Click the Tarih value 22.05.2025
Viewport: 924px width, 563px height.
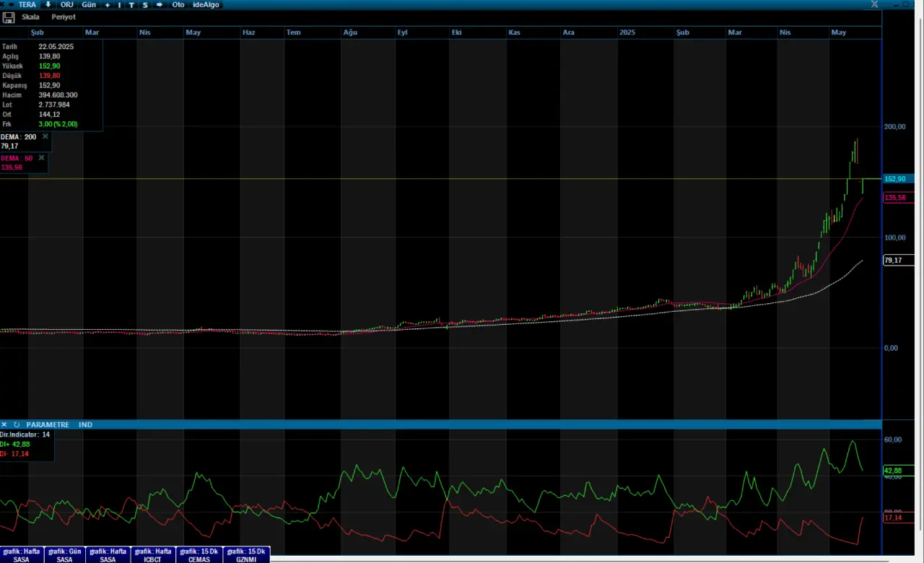(56, 46)
